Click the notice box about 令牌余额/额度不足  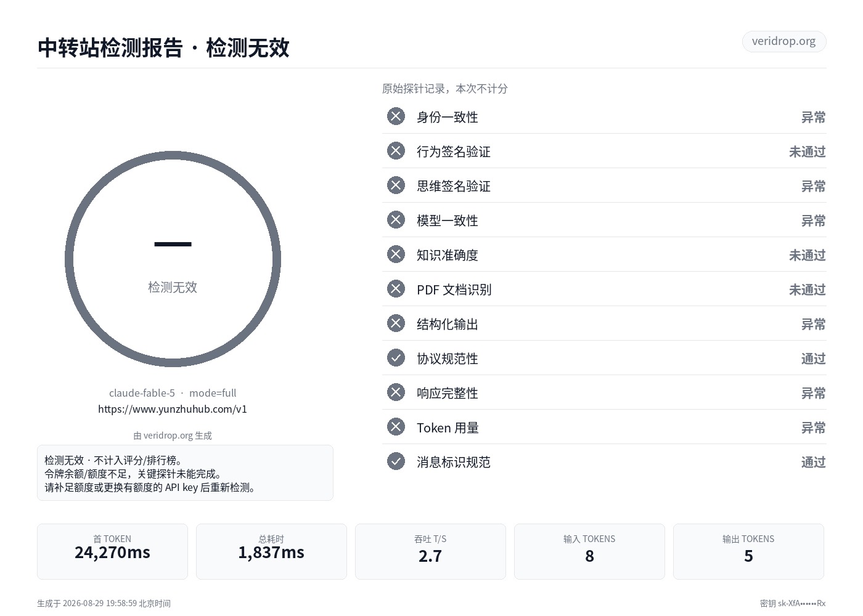[x=185, y=473]
